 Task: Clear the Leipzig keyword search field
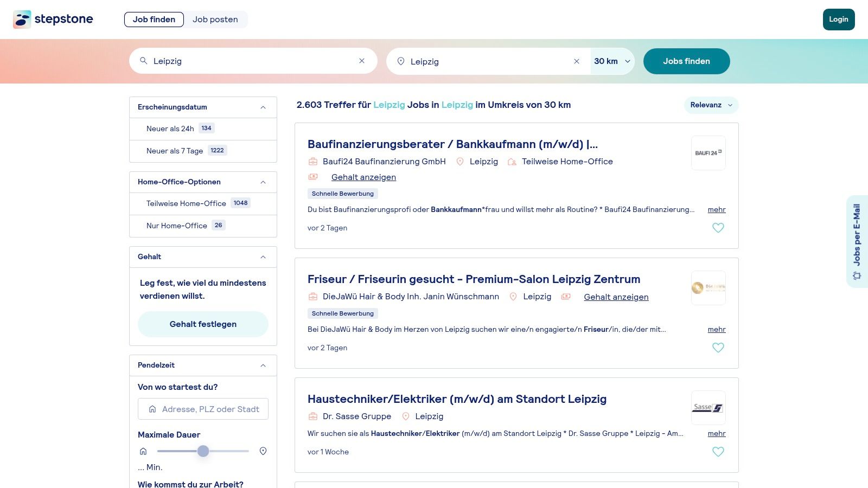[x=362, y=61]
